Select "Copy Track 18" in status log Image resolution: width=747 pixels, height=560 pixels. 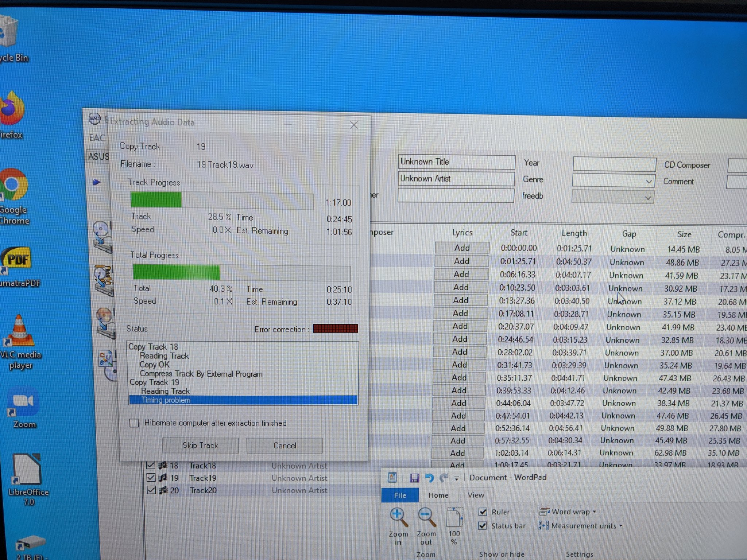(x=153, y=347)
